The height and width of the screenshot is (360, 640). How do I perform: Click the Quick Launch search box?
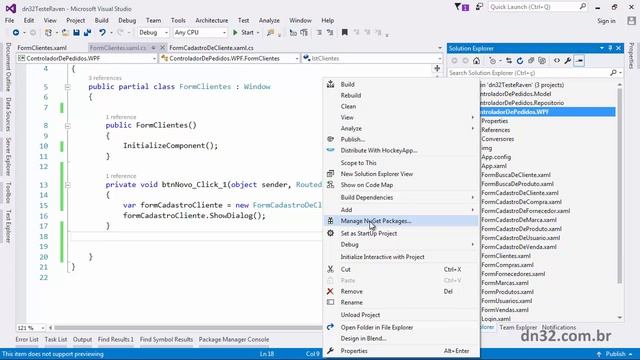pyautogui.click(x=538, y=7)
